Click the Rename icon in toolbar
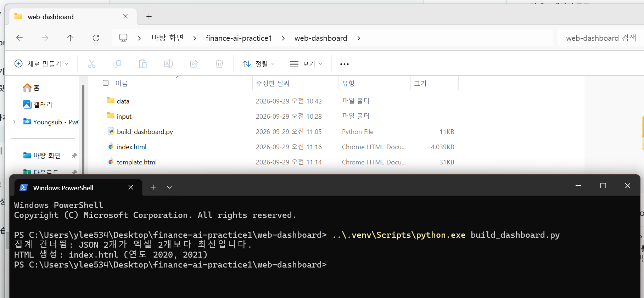Viewport: 644px width, 298px height. [x=168, y=64]
